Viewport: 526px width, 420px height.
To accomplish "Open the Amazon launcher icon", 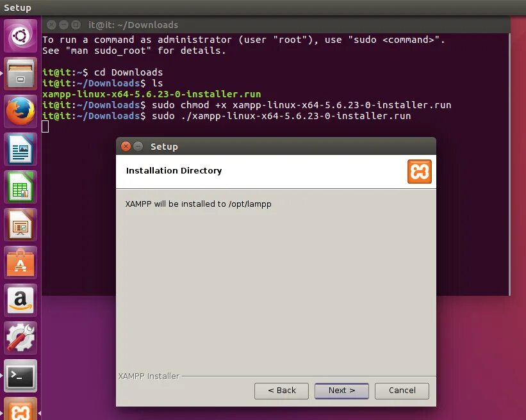I will 21,300.
